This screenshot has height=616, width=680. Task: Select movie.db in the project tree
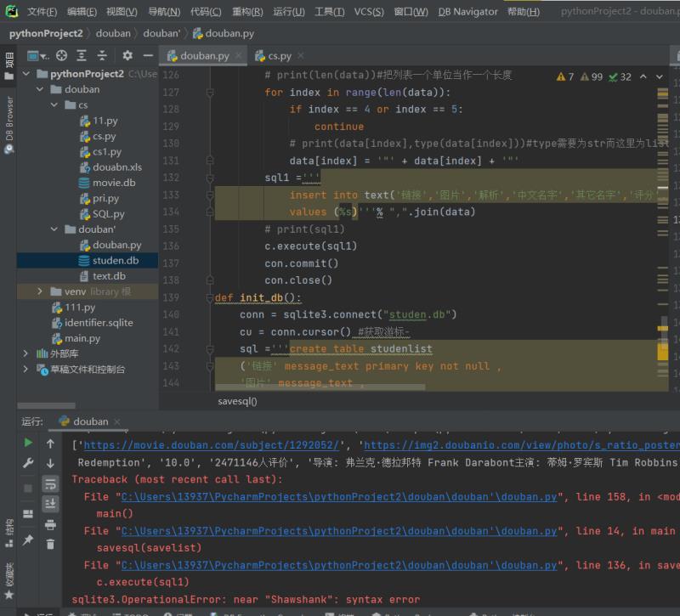point(113,183)
